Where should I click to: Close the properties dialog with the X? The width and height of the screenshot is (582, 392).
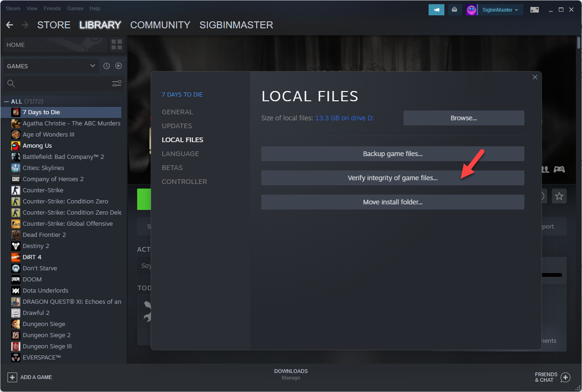(535, 77)
